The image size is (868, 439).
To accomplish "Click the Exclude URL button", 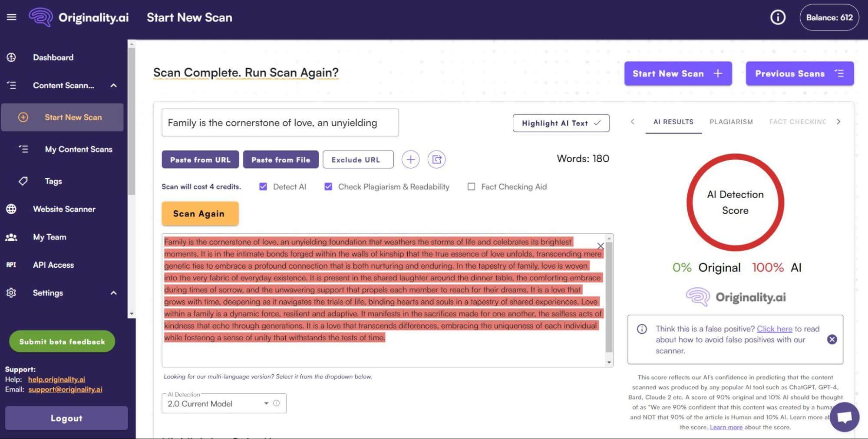I will (x=358, y=160).
